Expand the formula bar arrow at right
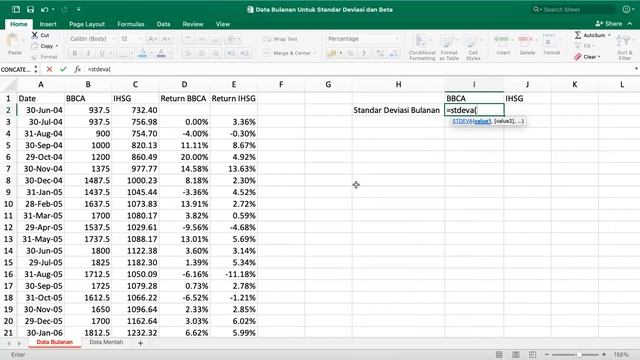This screenshot has height=360, width=640. (636, 69)
